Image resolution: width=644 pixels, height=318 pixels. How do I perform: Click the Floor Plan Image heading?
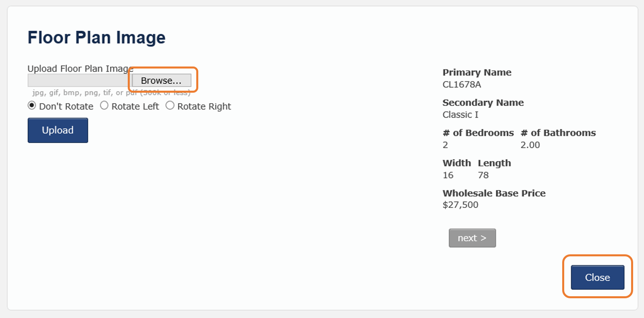pos(96,37)
